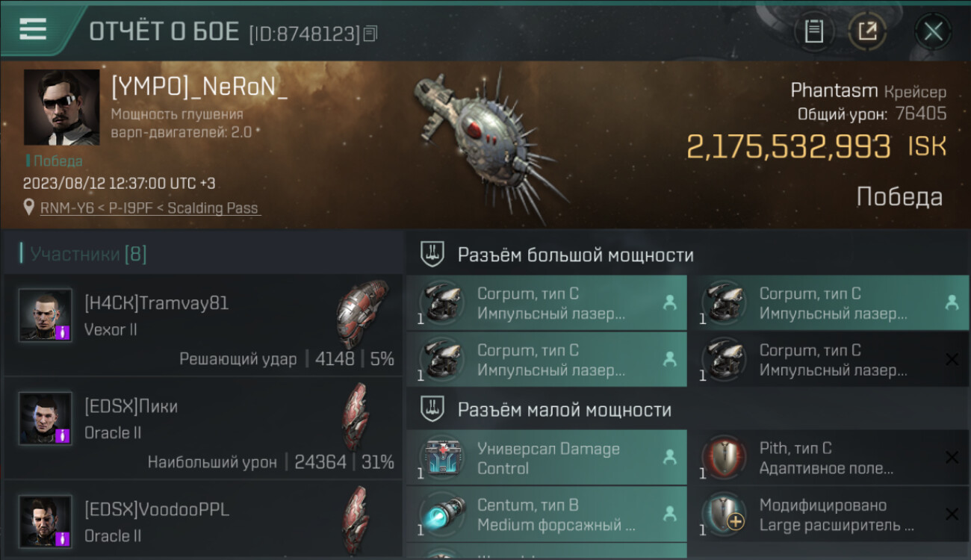Screen dimensions: 971x560
Task: Select Pith тип C adaptive field module
Action: coord(828,458)
